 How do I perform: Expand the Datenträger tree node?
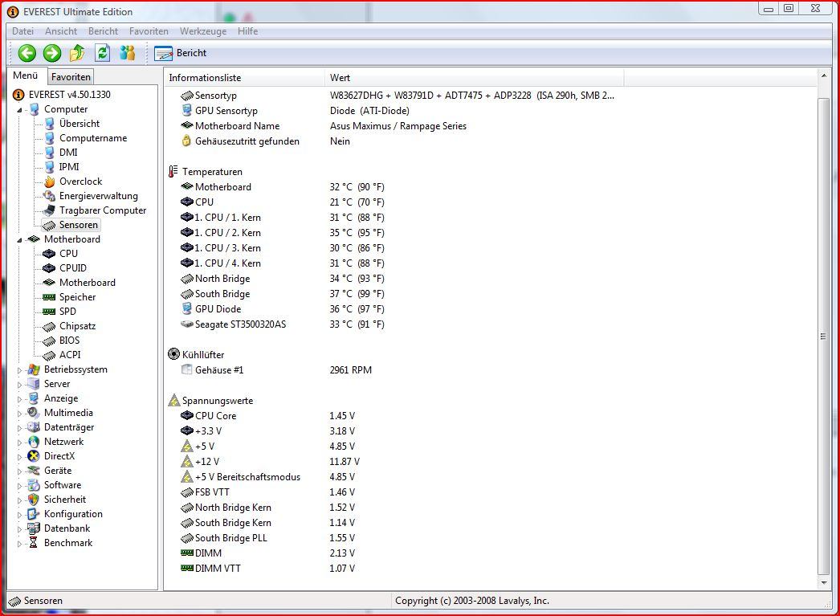click(19, 428)
